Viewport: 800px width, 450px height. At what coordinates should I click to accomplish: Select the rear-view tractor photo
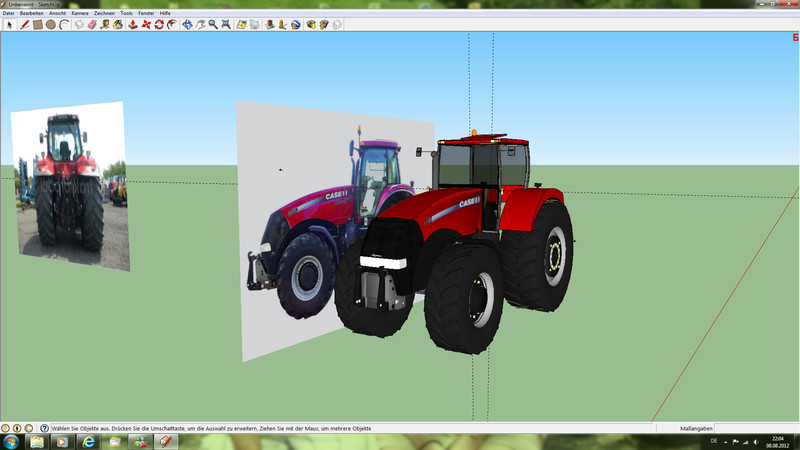pos(70,186)
